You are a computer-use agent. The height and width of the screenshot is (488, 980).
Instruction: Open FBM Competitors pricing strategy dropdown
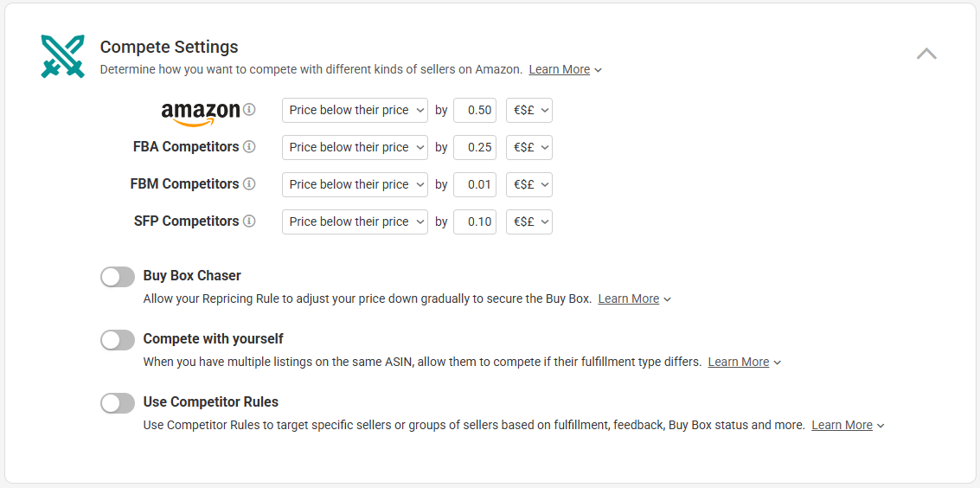click(355, 184)
